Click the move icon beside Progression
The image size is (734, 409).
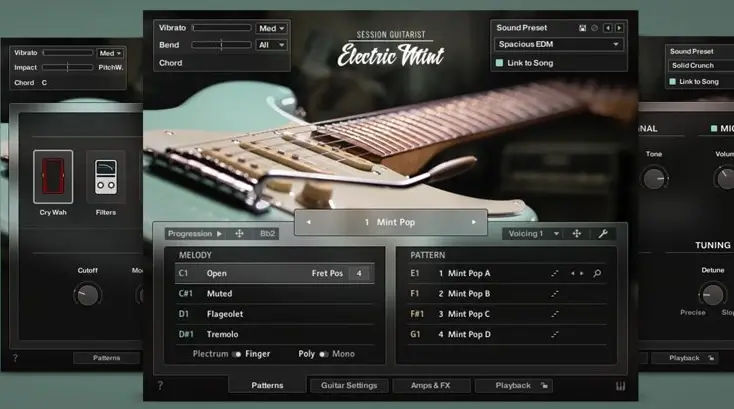click(239, 234)
